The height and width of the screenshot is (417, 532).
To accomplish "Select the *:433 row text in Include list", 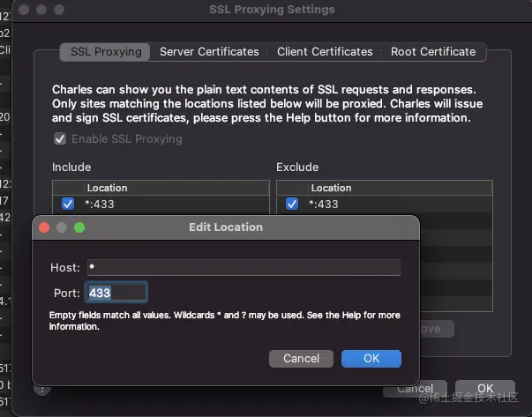I will pyautogui.click(x=100, y=205).
